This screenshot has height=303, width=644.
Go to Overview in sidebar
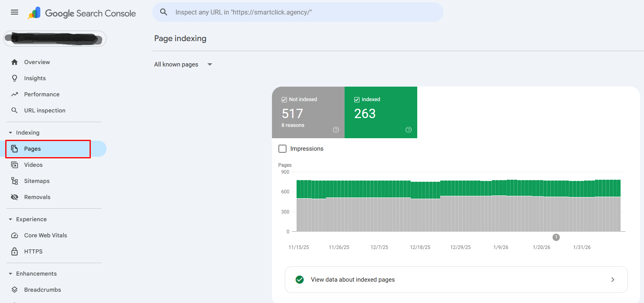tap(37, 62)
